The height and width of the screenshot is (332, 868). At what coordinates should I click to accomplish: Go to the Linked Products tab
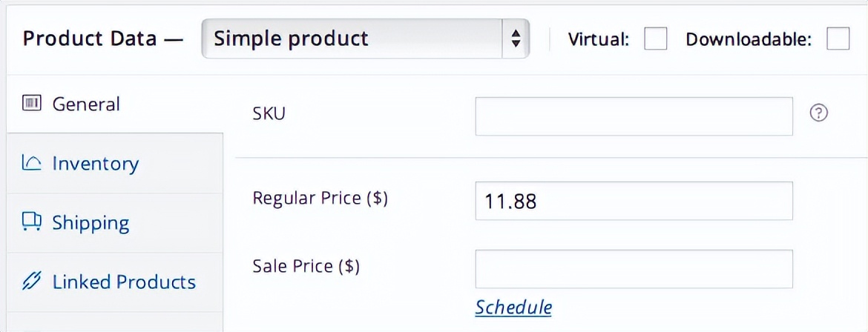pos(124,282)
